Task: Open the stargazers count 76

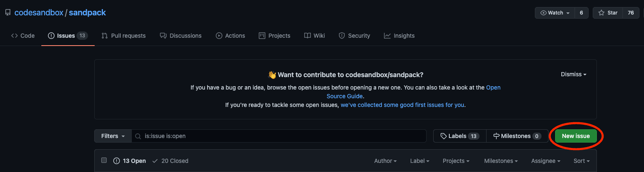Action: point(631,13)
